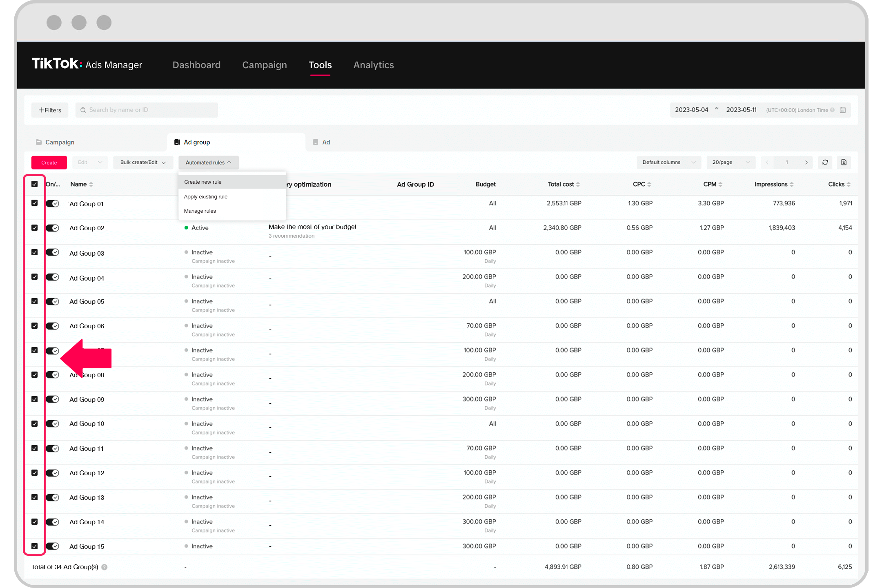Click the Filters button
The height and width of the screenshot is (588, 882).
[x=50, y=110]
